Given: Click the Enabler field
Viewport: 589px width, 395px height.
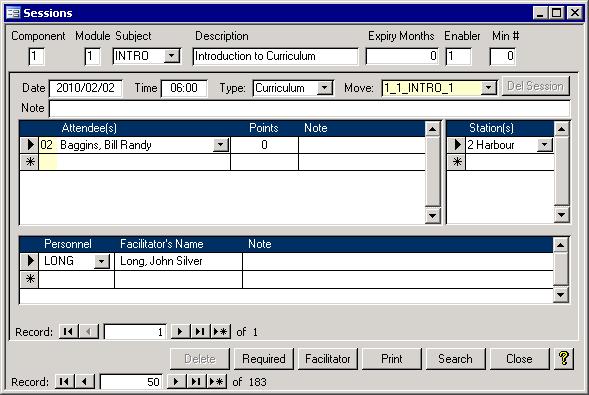Looking at the screenshot, I should pyautogui.click(x=458, y=56).
